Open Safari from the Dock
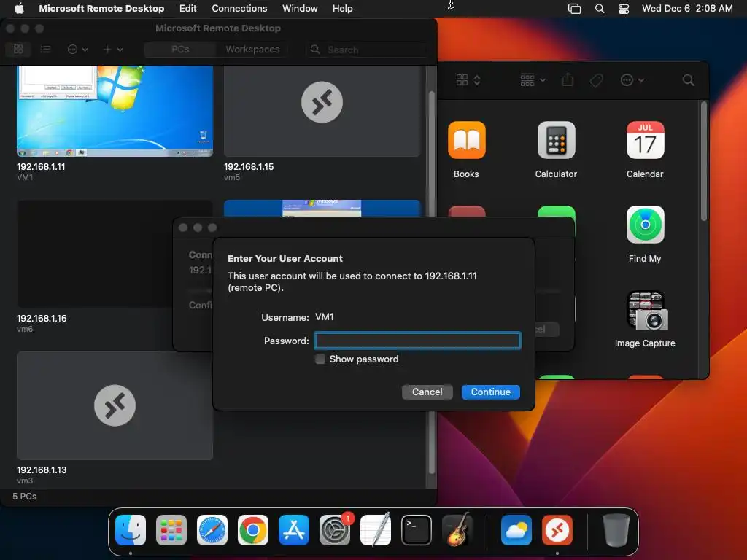The height and width of the screenshot is (560, 747). click(212, 530)
